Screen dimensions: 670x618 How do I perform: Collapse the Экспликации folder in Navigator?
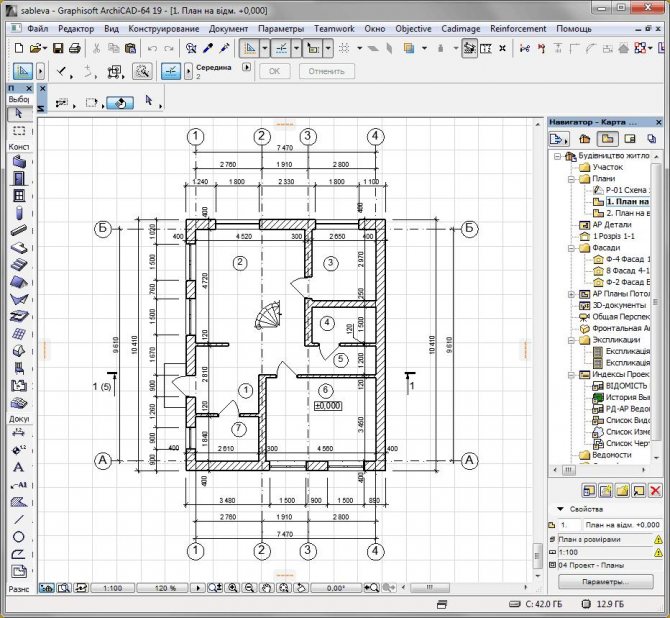click(571, 340)
